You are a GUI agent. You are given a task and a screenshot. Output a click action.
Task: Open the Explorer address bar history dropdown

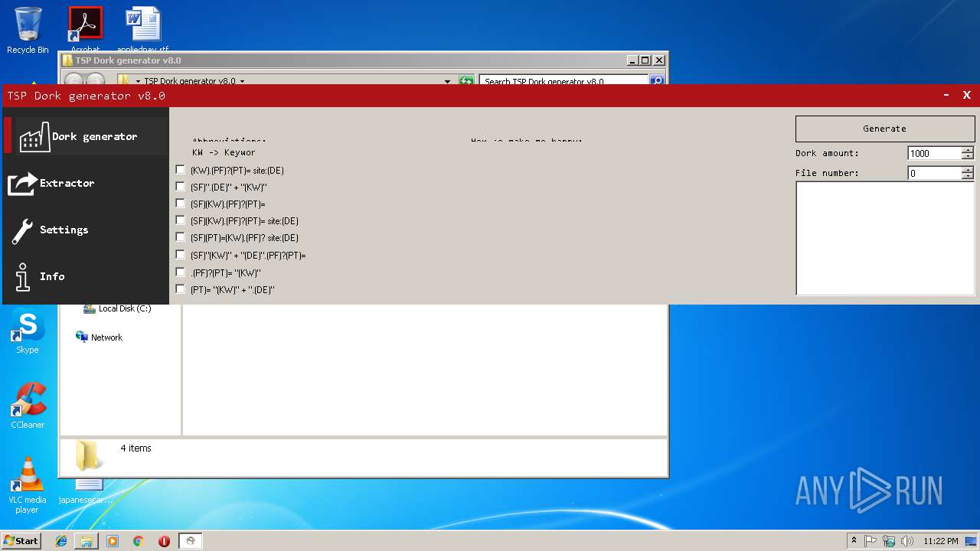[448, 81]
